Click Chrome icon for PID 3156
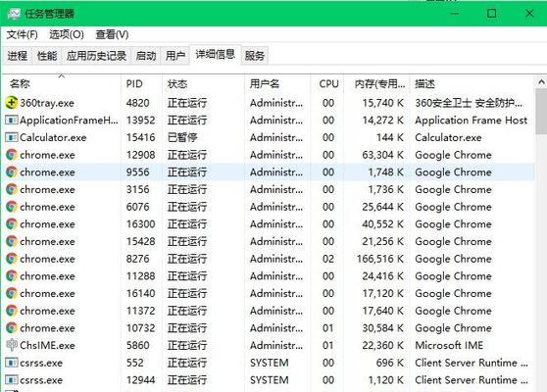This screenshot has height=392, width=547. [12, 189]
